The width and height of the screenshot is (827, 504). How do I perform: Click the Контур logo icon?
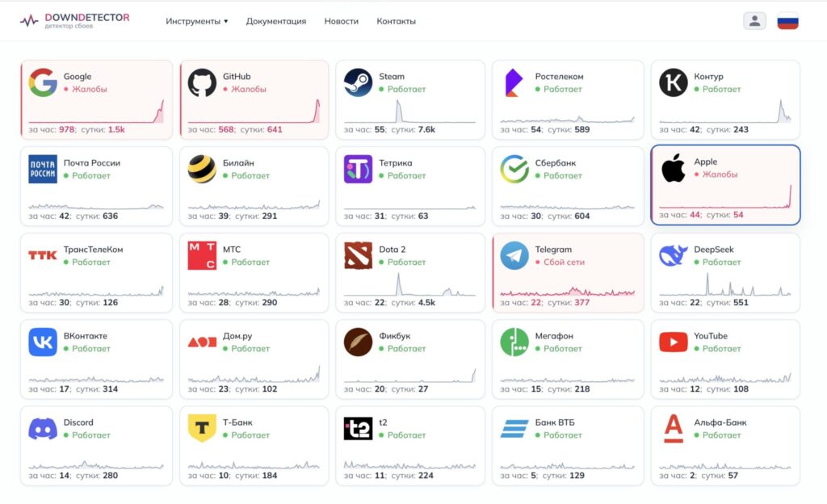674,82
